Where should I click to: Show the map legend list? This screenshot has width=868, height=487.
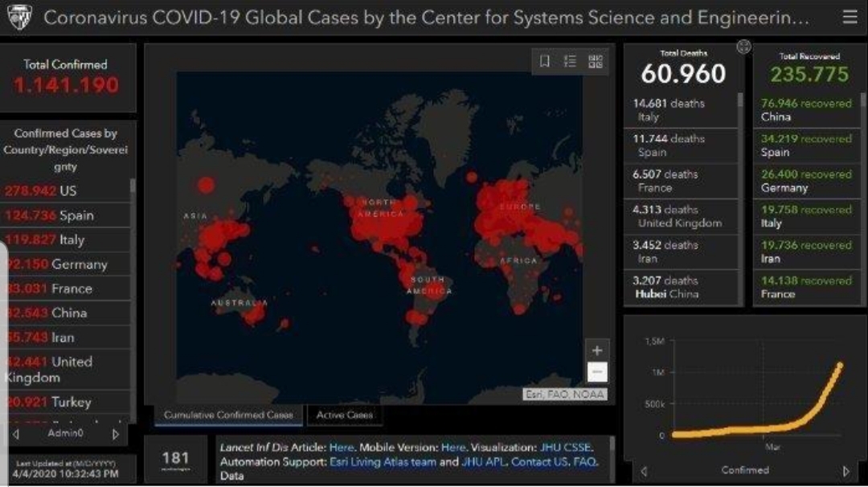click(x=570, y=61)
